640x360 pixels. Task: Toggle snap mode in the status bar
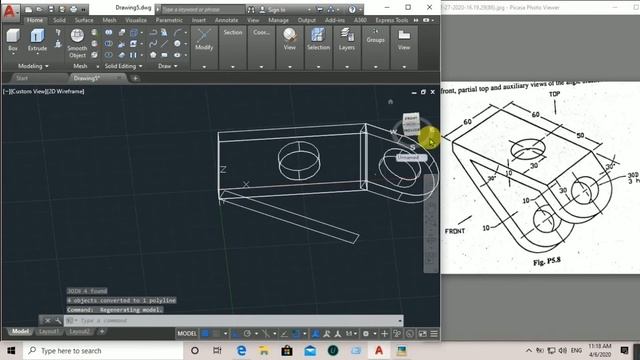pyautogui.click(x=216, y=333)
